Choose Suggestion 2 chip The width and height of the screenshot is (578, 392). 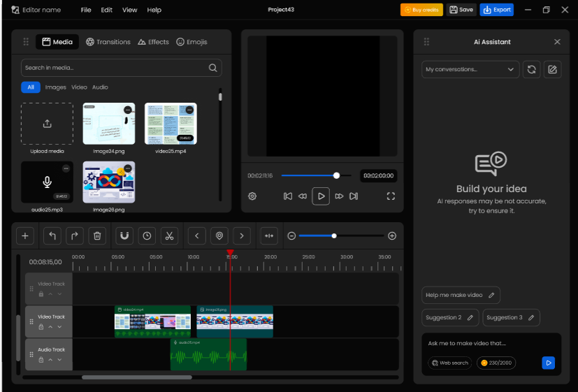pyautogui.click(x=450, y=317)
